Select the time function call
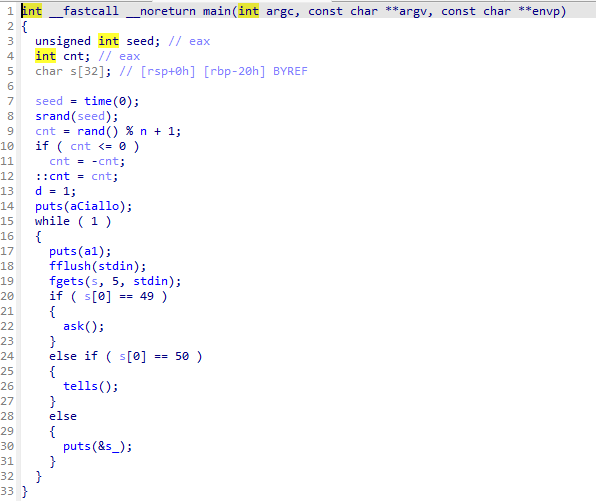596x501 pixels. coord(98,101)
